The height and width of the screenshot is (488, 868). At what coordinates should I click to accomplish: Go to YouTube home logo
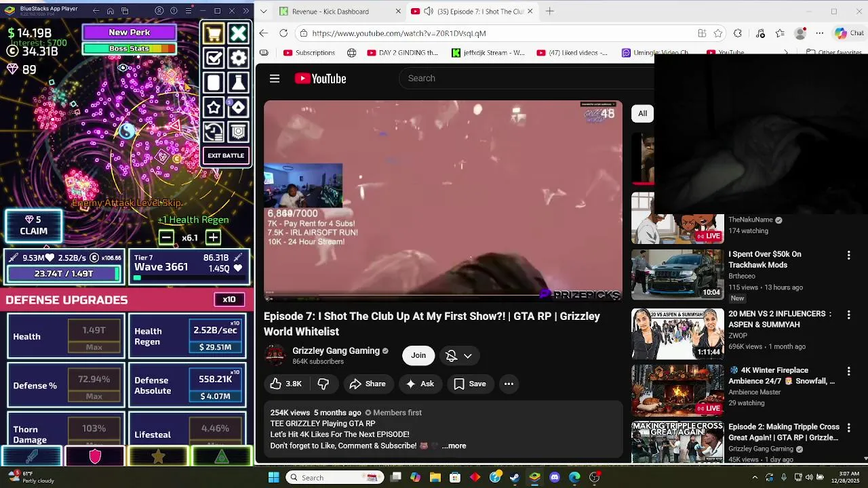pos(320,79)
